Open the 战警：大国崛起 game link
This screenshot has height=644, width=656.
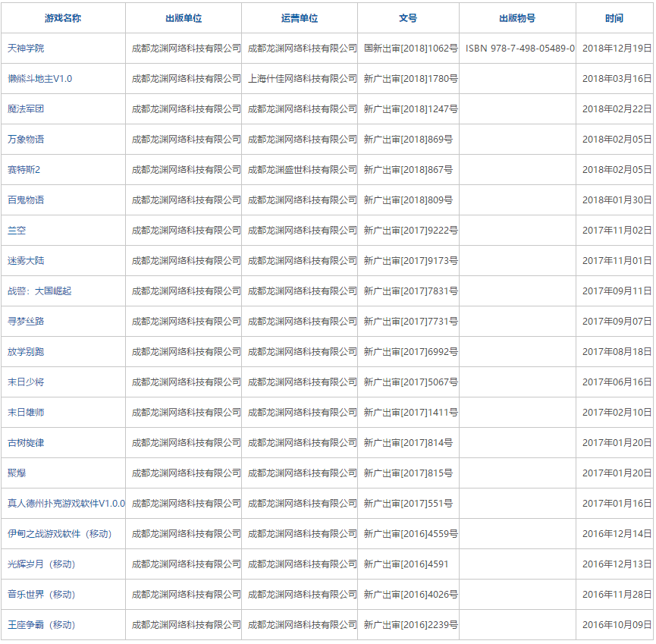click(39, 291)
